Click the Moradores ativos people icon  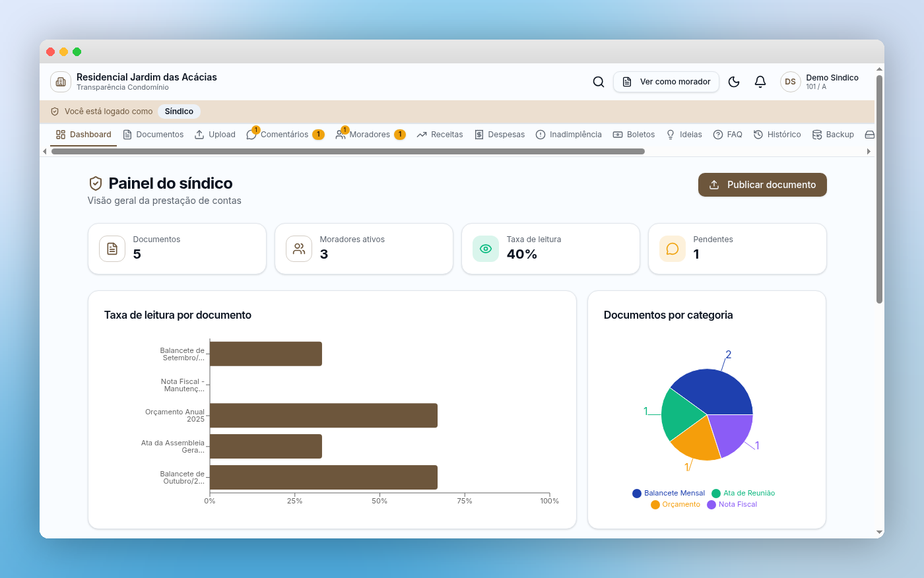[x=299, y=249]
